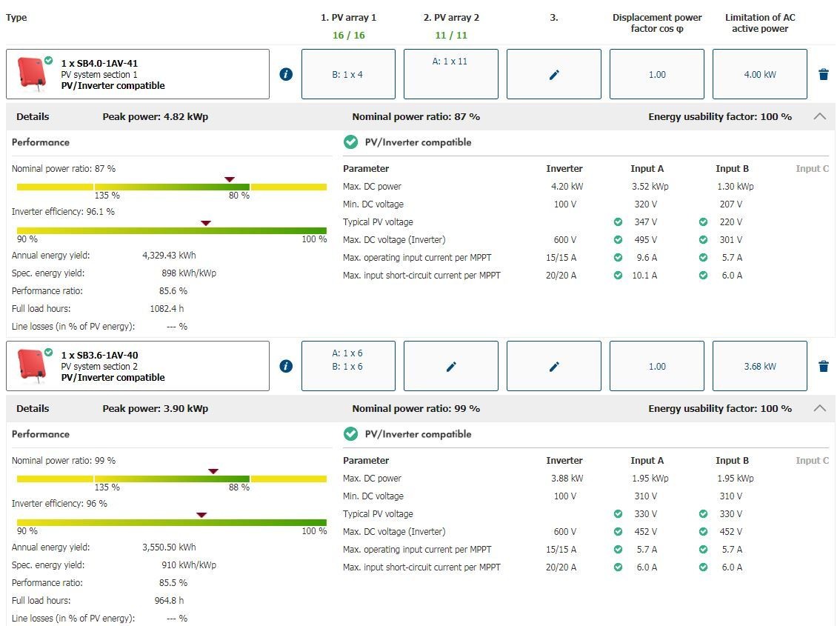Delete the SB4.0-1AV-41 inverter row

point(824,74)
